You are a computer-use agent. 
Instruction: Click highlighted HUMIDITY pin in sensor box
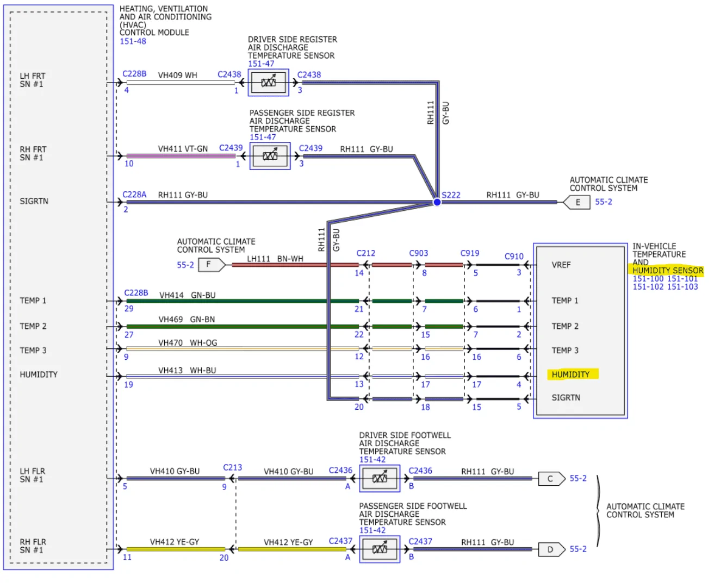(x=570, y=374)
